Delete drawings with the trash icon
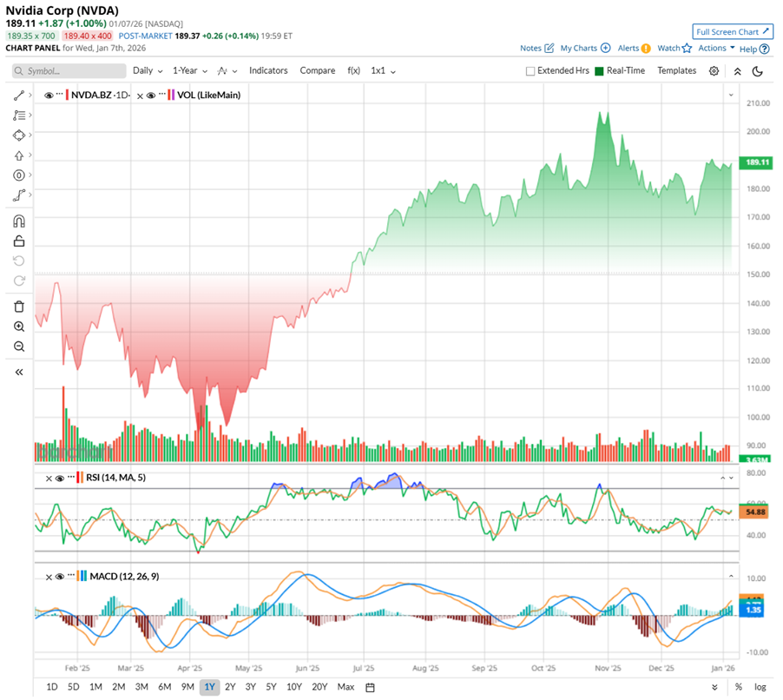This screenshot has width=783, height=700. click(19, 307)
